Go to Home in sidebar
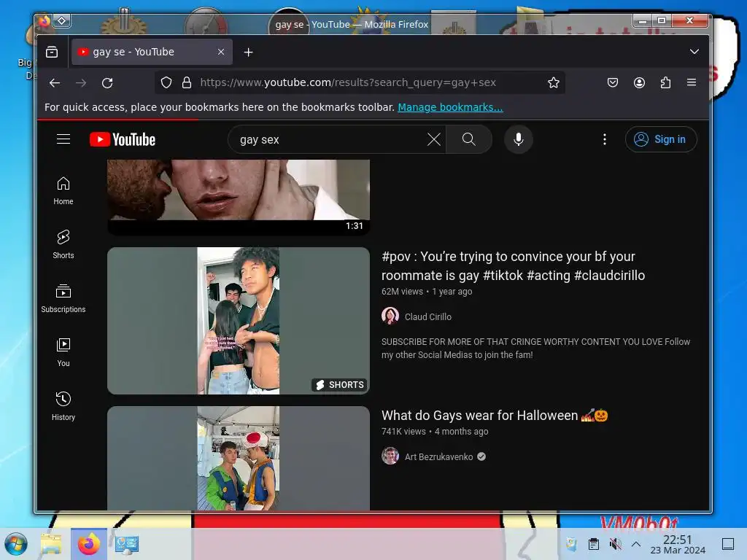Viewport: 747px width, 560px height. [63, 191]
